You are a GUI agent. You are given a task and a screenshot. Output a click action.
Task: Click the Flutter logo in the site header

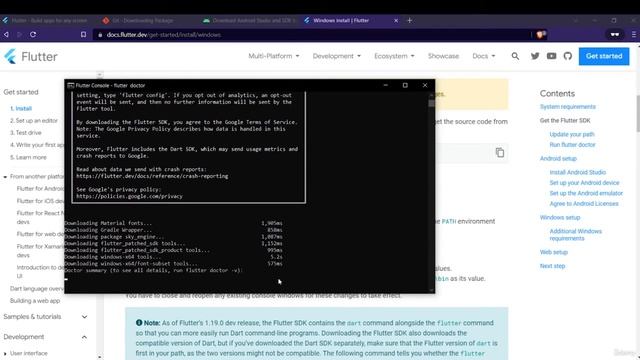click(31, 56)
